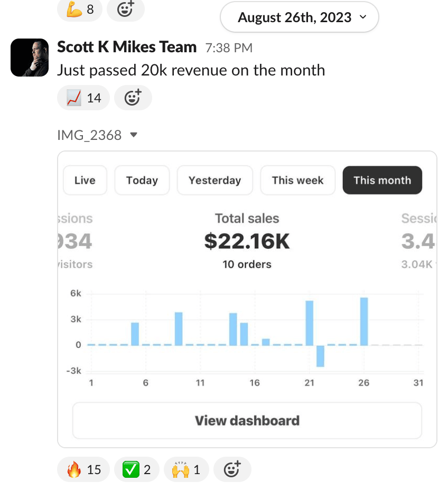Add a reaction beside the bicep emoji
The height and width of the screenshot is (491, 448).
[x=125, y=10]
